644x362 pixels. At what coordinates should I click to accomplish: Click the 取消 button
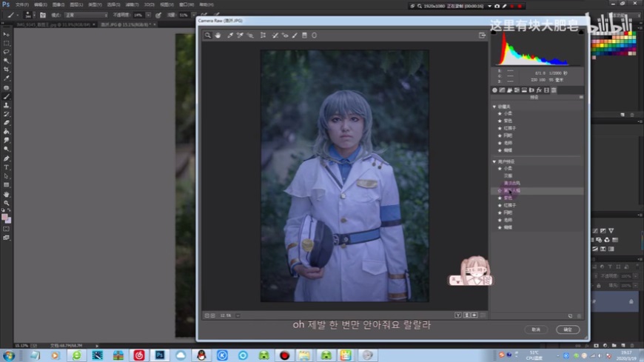(536, 329)
